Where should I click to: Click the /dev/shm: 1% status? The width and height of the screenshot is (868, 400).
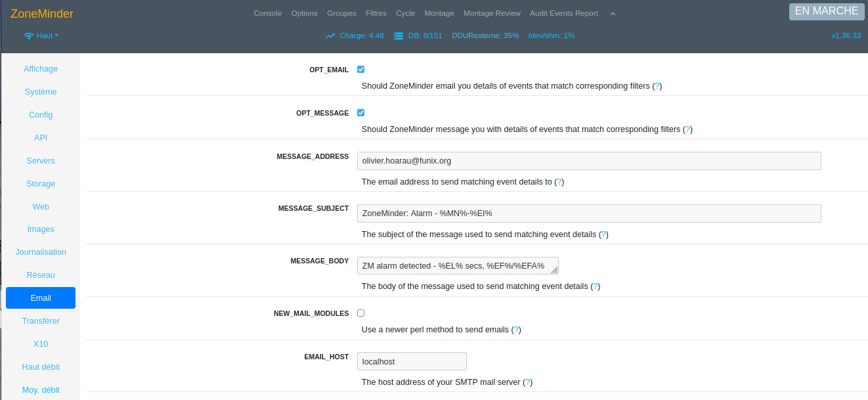[552, 35]
